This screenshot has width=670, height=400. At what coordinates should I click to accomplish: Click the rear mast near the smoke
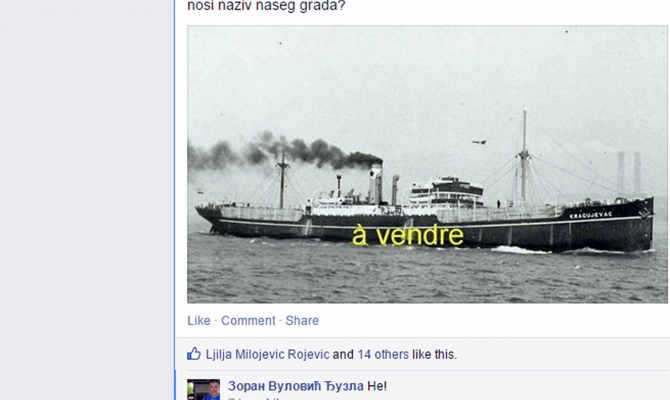[283, 180]
